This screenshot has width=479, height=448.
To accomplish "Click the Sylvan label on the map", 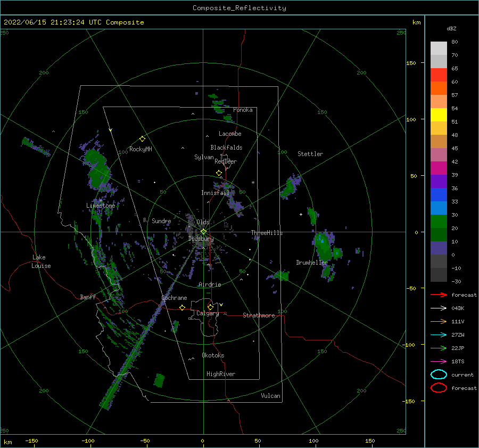I will pyautogui.click(x=204, y=157).
